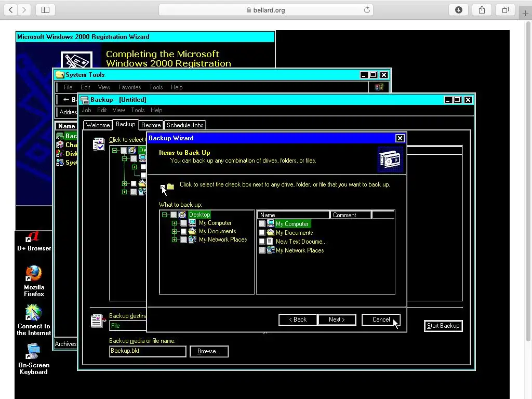Click System item icon in System Tools list

click(60, 163)
